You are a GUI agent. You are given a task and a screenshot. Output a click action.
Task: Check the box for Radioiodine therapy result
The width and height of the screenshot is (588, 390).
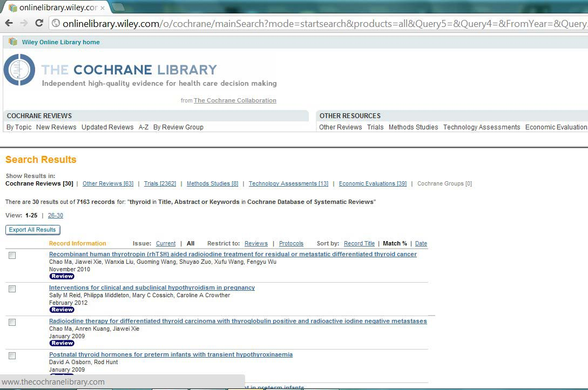click(x=12, y=322)
